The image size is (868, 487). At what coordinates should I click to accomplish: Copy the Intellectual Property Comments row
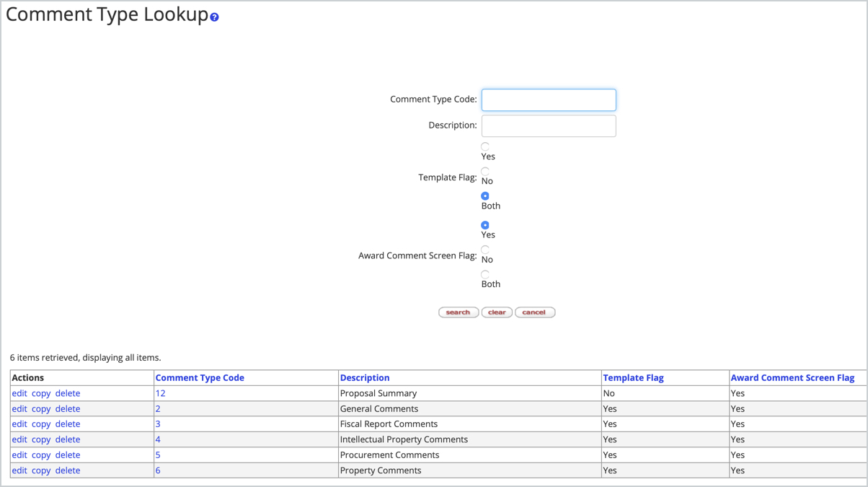point(41,439)
